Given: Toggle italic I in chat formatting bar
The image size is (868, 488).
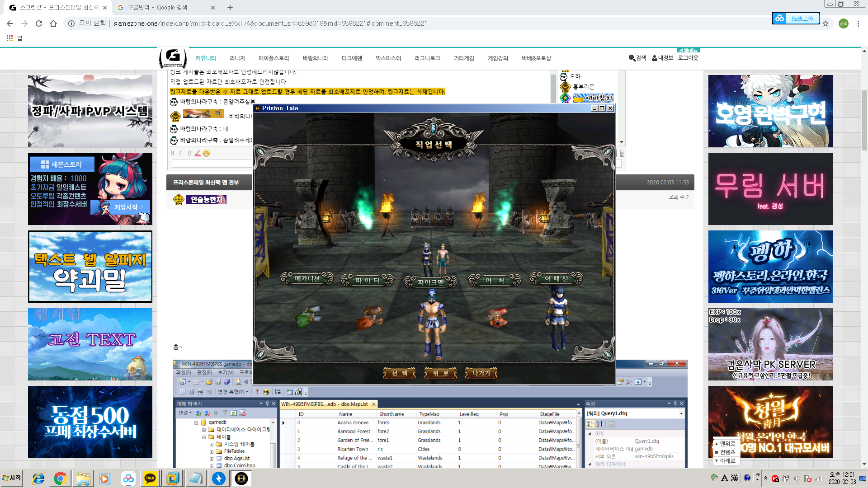Looking at the screenshot, I should pos(180,153).
